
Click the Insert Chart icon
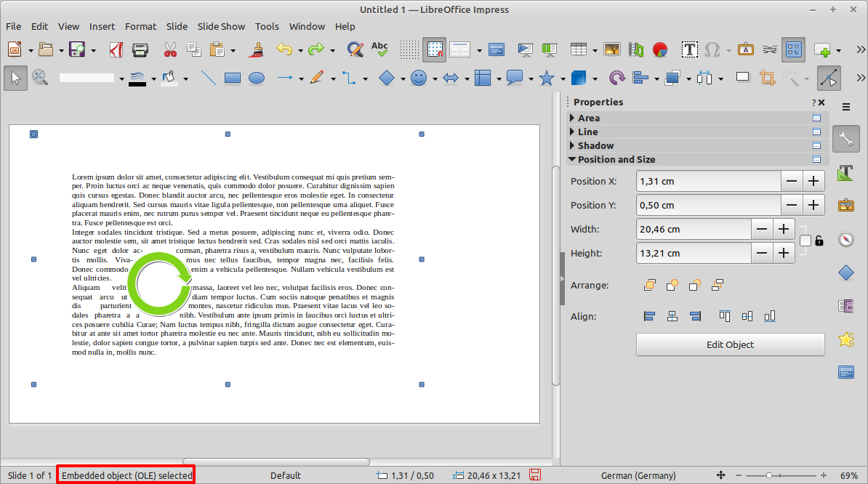tap(660, 49)
